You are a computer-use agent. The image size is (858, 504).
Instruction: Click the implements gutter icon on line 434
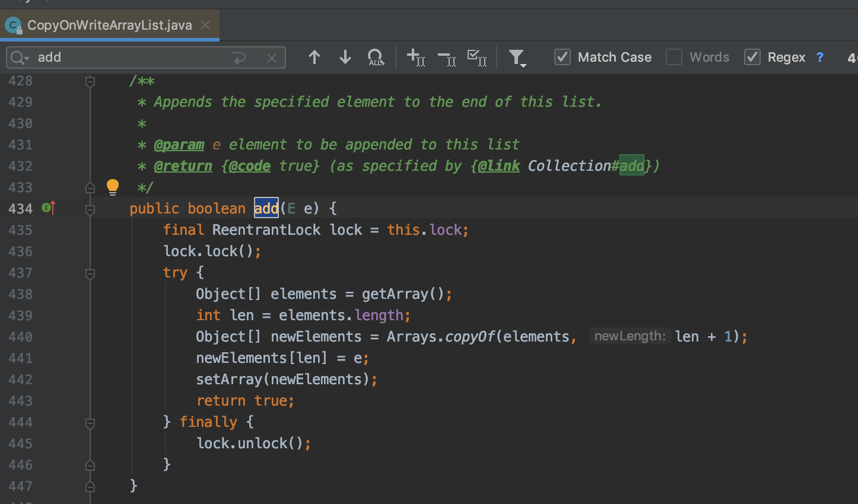pyautogui.click(x=49, y=208)
